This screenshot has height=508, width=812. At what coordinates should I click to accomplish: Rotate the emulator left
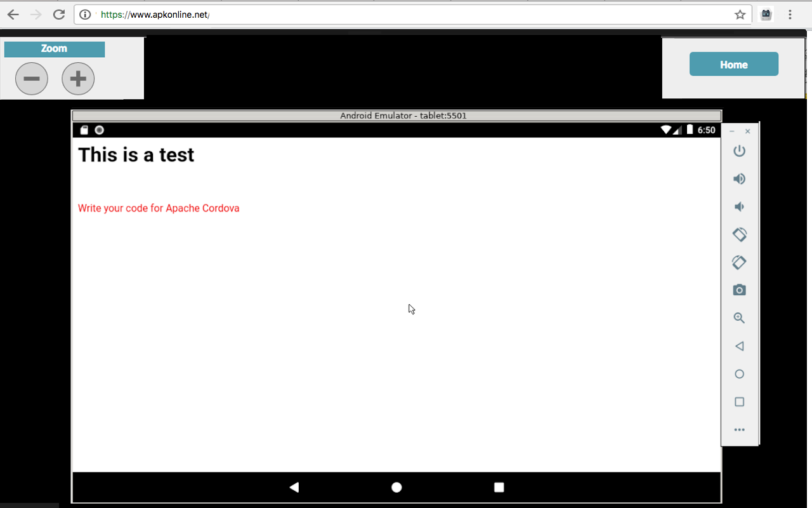(x=739, y=234)
